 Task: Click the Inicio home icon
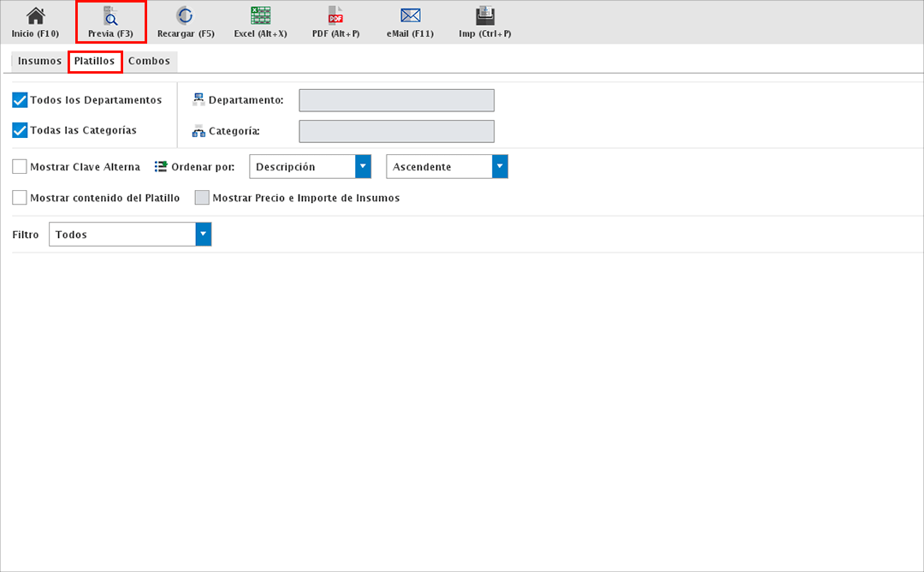click(x=35, y=15)
